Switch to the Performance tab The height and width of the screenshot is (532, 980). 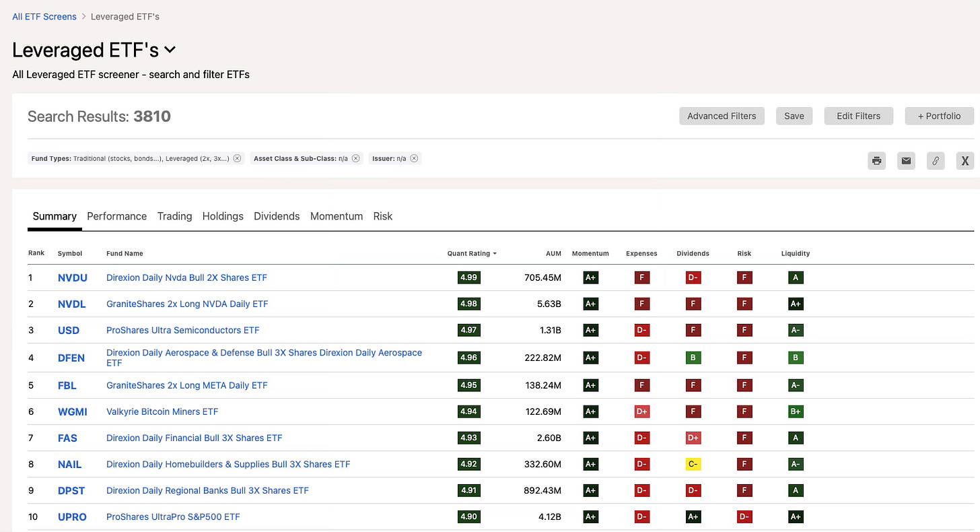[116, 216]
